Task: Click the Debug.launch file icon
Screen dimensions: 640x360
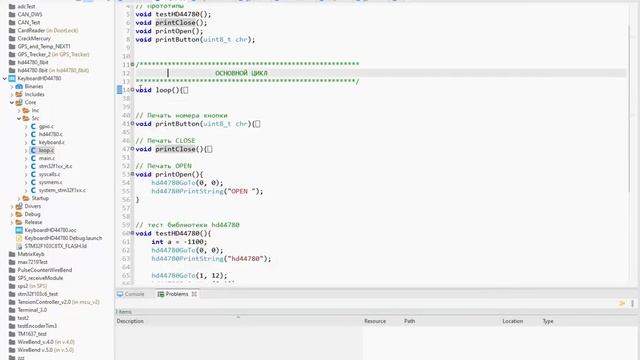Action: point(19,238)
